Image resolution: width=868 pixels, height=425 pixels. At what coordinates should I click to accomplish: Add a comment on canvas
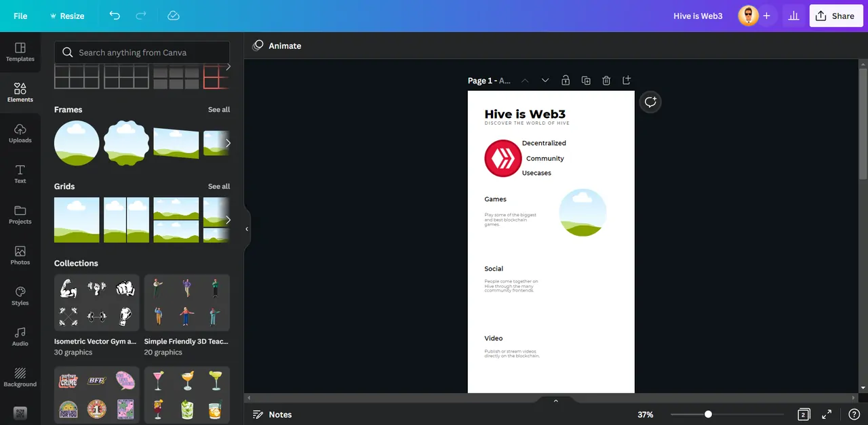click(650, 102)
